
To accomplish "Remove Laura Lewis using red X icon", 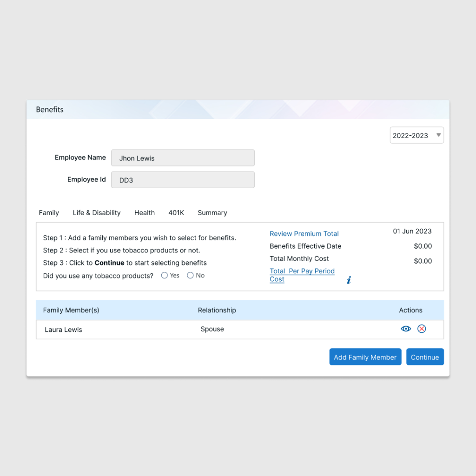I will coord(422,329).
